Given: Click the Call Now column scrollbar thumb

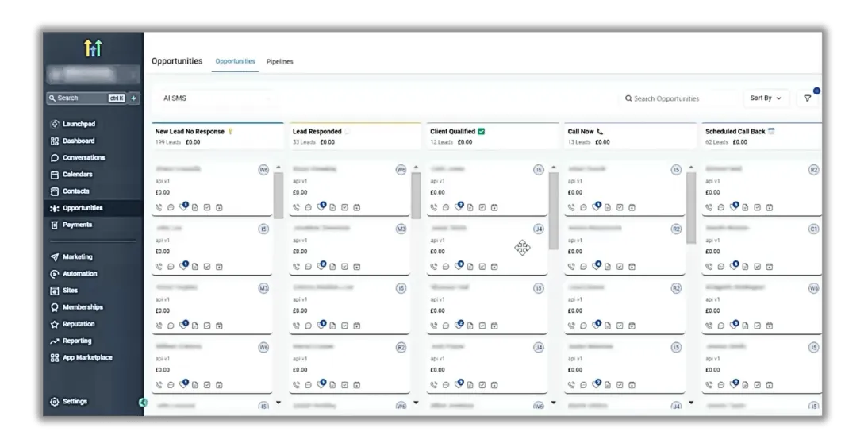Looking at the screenshot, I should pyautogui.click(x=691, y=208).
